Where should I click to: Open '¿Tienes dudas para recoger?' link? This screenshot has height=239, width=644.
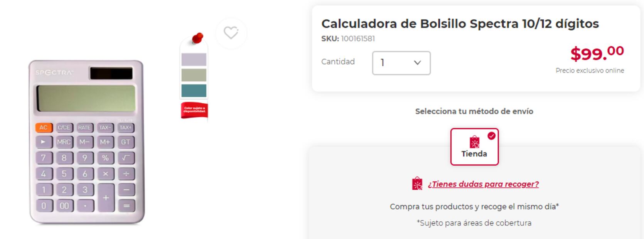coord(483,184)
